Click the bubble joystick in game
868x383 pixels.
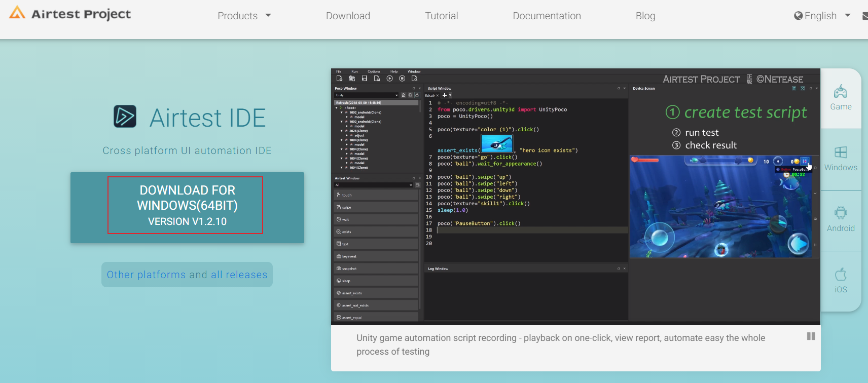pos(659,237)
